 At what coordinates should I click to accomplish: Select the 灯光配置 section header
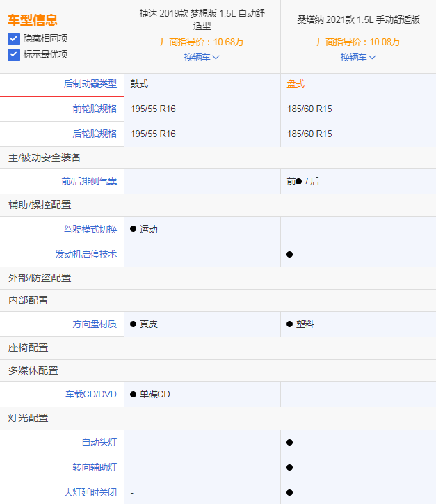click(x=29, y=418)
